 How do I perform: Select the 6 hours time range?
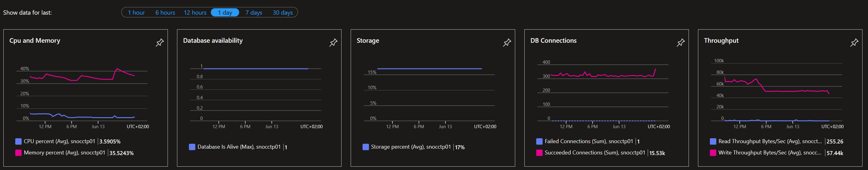(x=165, y=13)
